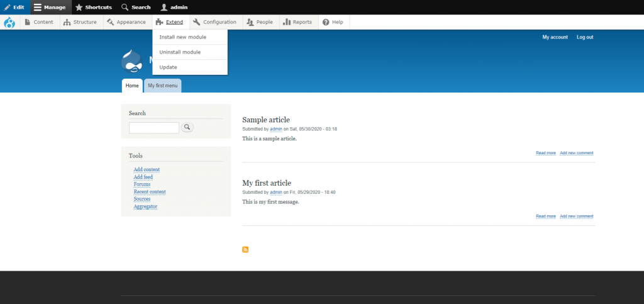
Task: Open Search in the top toolbar
Action: [136, 7]
